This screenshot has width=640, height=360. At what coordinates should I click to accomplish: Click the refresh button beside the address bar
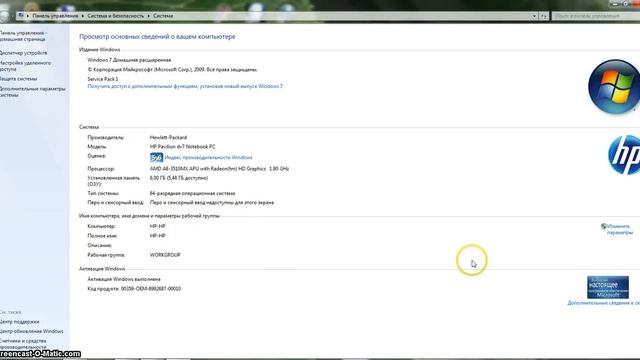(x=543, y=16)
